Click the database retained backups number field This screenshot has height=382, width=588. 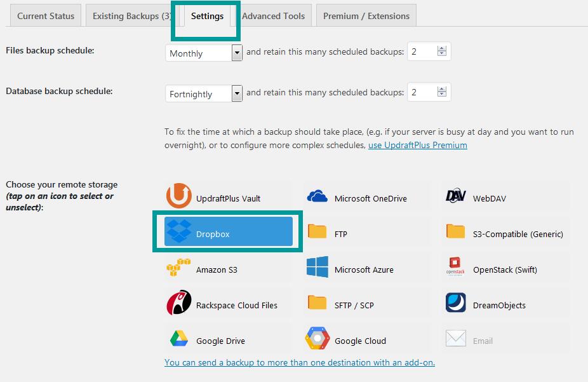point(422,93)
